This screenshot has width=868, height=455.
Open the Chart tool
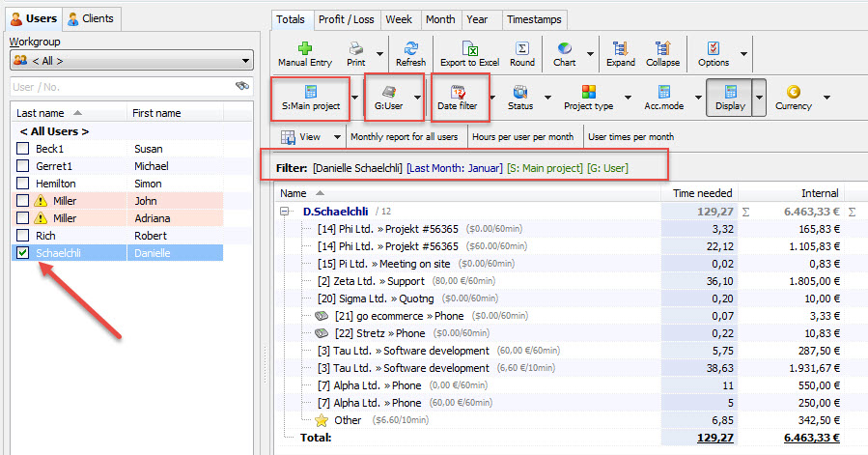(564, 49)
